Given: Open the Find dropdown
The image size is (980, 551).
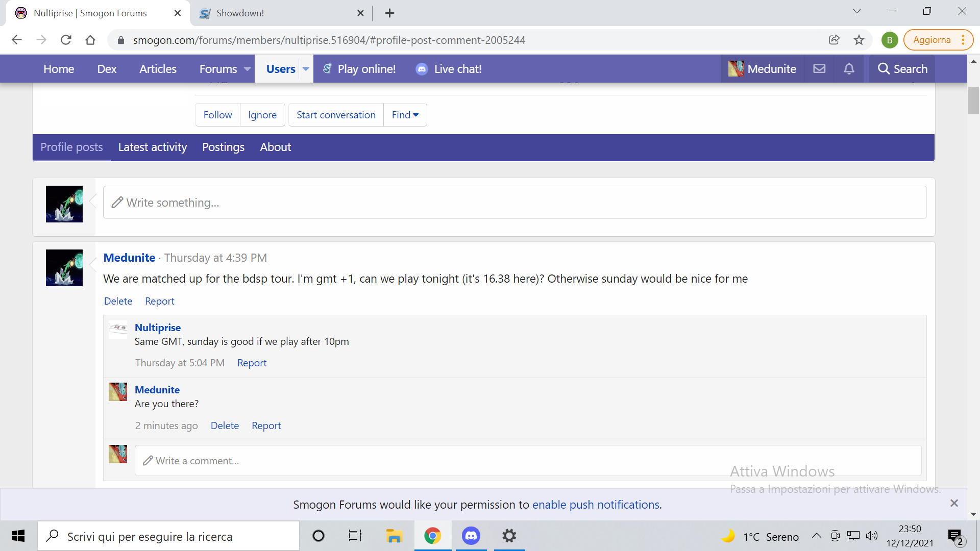Looking at the screenshot, I should click(x=405, y=115).
